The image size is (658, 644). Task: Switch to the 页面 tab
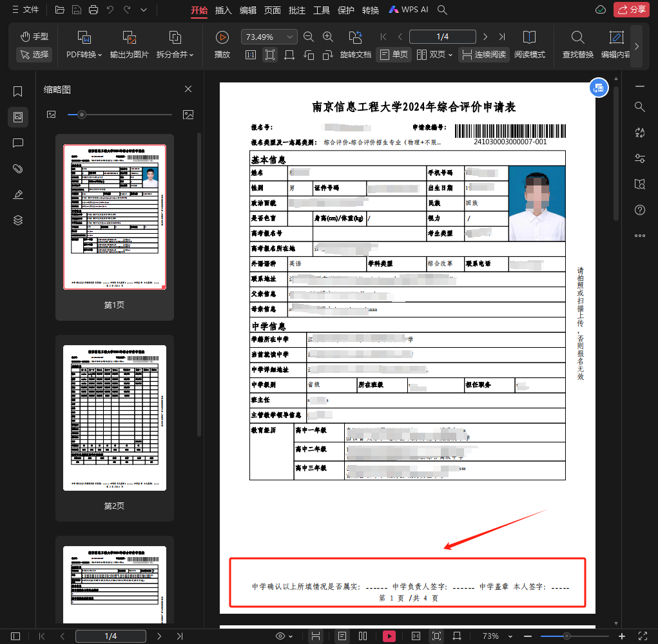point(273,10)
